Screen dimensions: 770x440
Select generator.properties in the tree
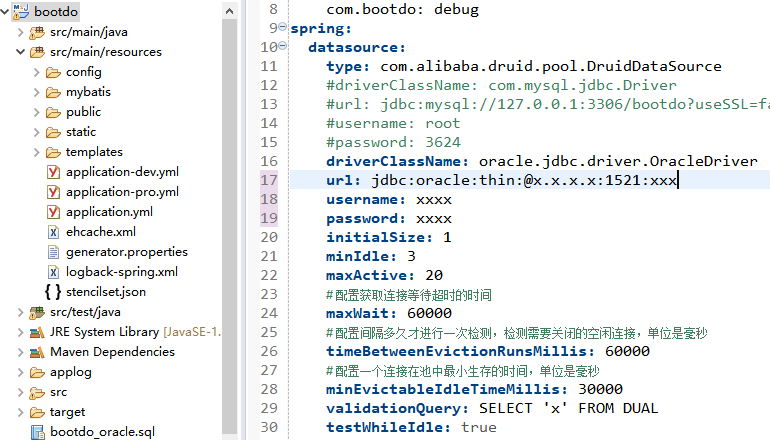tap(127, 252)
